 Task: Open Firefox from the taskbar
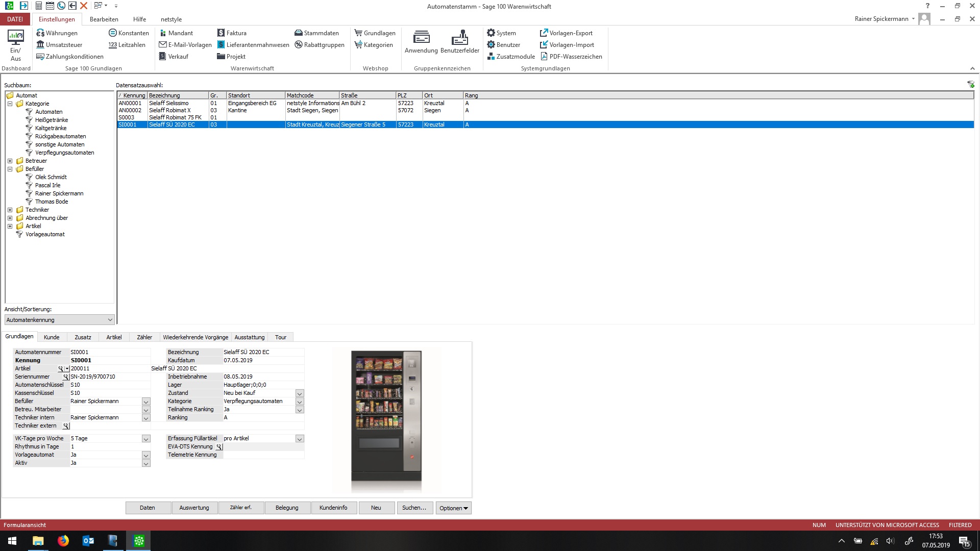click(63, 541)
